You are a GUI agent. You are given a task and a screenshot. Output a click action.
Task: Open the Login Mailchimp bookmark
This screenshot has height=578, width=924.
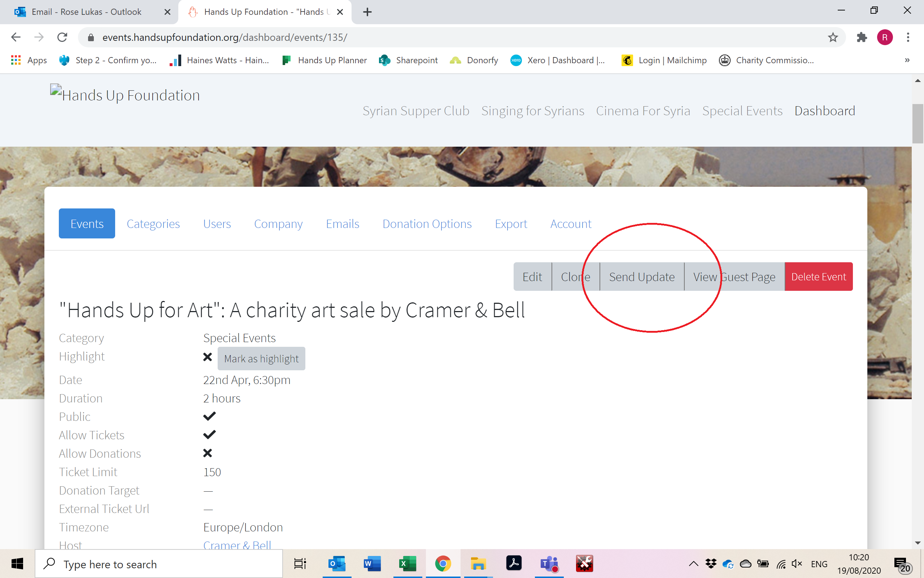[x=664, y=60]
